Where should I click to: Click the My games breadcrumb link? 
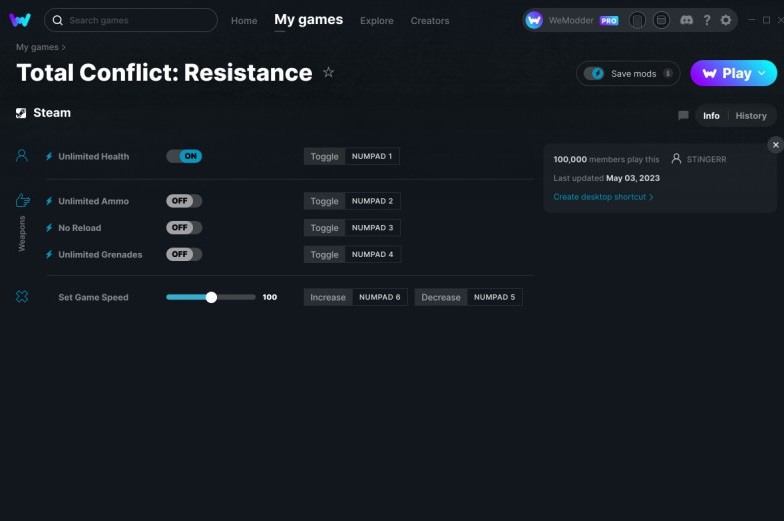click(37, 47)
